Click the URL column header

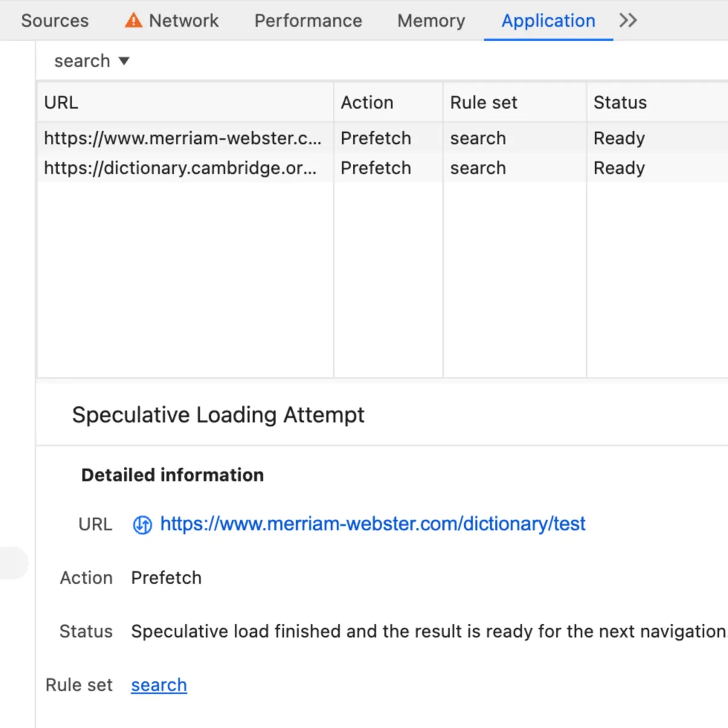point(61,102)
